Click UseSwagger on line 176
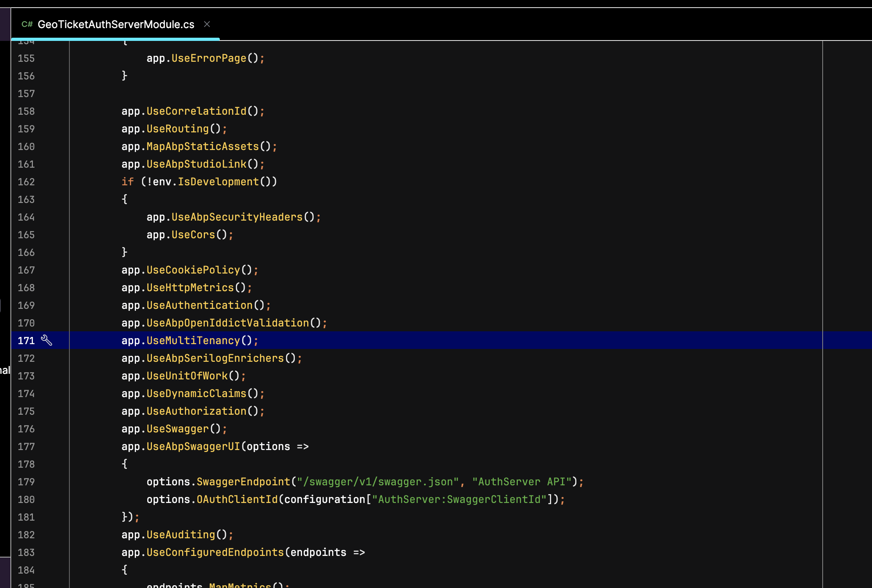872x588 pixels. 178,429
